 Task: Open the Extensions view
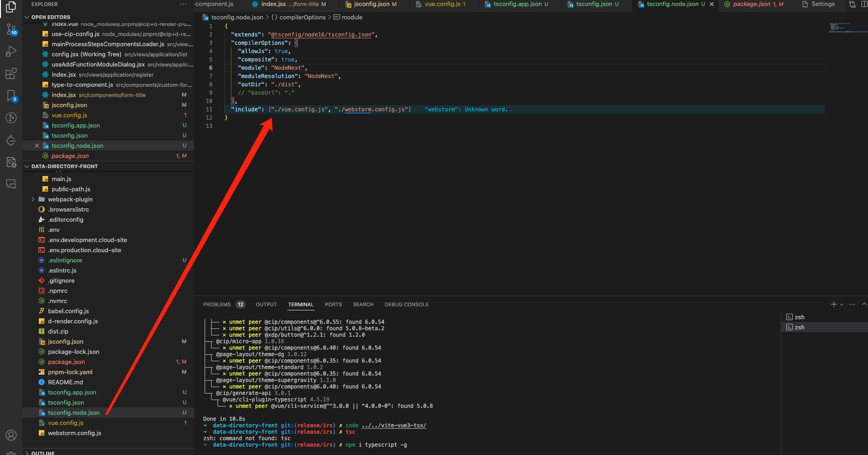point(11,73)
